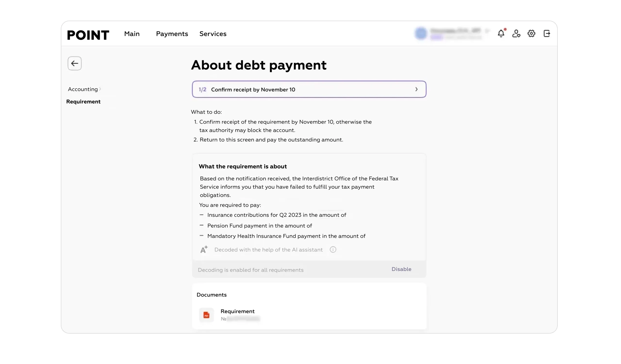Click the blurred account avatar

pyautogui.click(x=421, y=33)
